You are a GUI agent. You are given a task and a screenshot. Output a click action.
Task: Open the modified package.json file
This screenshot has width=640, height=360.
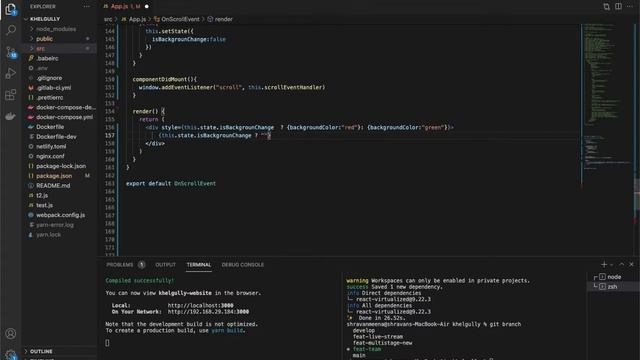click(x=54, y=176)
